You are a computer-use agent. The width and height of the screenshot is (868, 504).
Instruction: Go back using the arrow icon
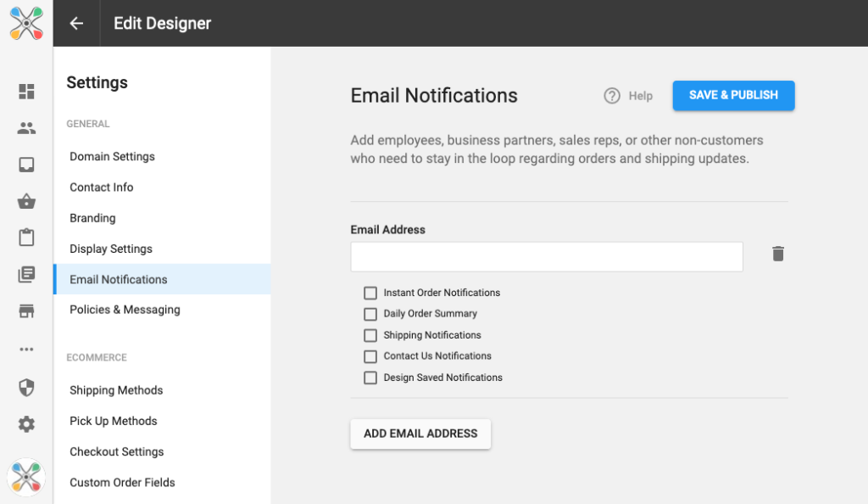pyautogui.click(x=76, y=23)
